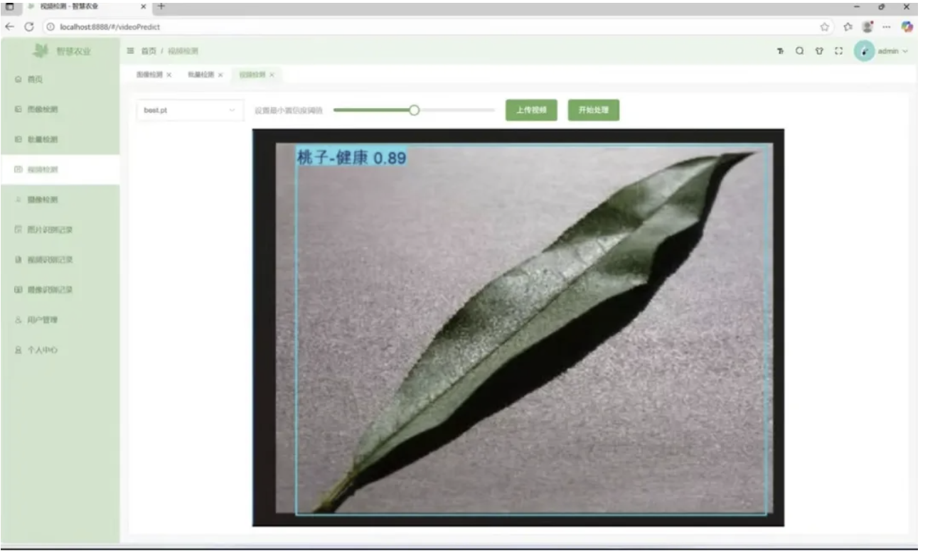Bookmark page using address bar star
This screenshot has height=560, width=940.
point(825,27)
